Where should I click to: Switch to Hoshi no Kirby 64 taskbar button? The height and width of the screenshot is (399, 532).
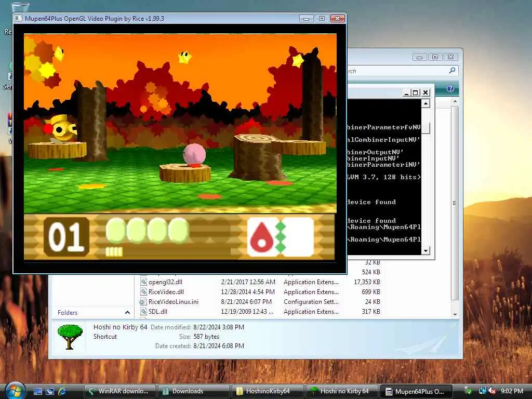click(x=341, y=391)
